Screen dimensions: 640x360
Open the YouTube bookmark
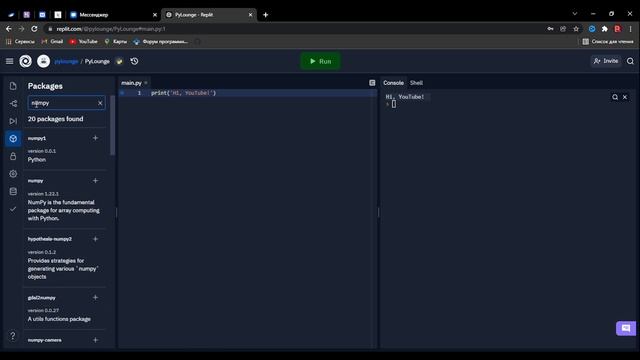coord(84,41)
